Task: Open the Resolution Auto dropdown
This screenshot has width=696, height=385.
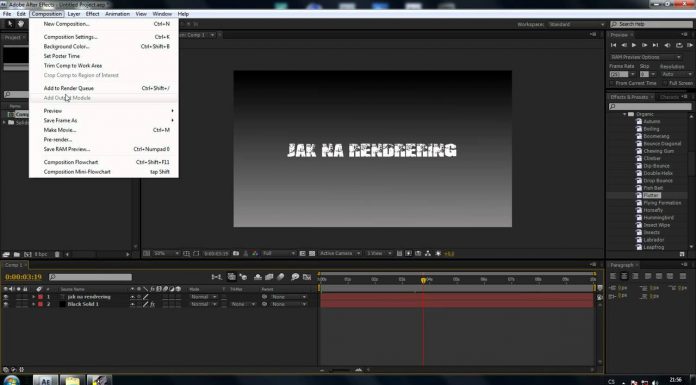Action: tap(676, 74)
